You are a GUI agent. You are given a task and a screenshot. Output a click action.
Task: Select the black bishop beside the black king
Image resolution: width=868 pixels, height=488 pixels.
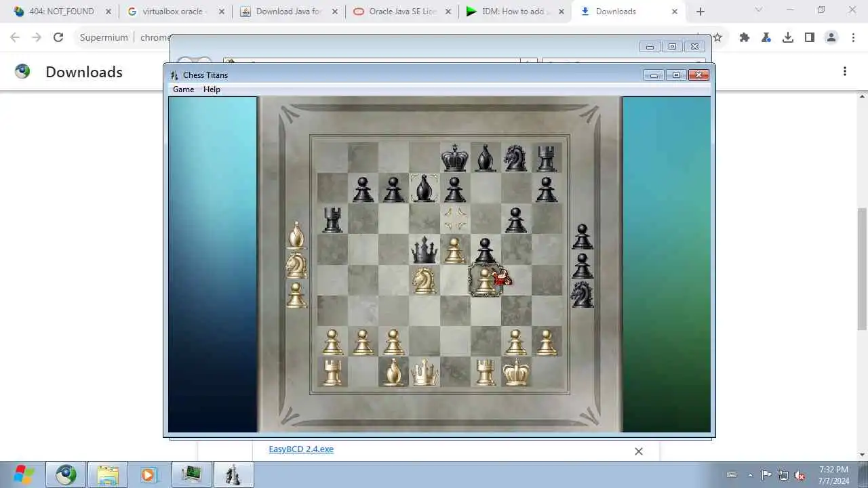tap(485, 158)
